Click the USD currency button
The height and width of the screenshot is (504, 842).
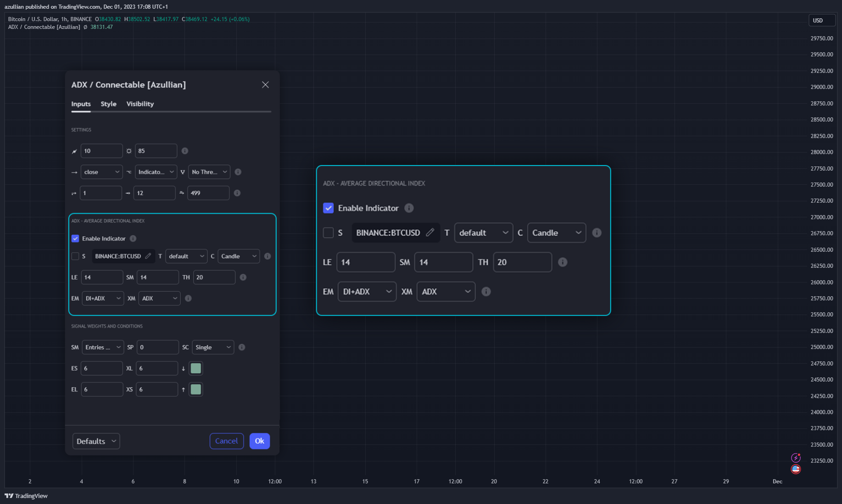coord(821,20)
